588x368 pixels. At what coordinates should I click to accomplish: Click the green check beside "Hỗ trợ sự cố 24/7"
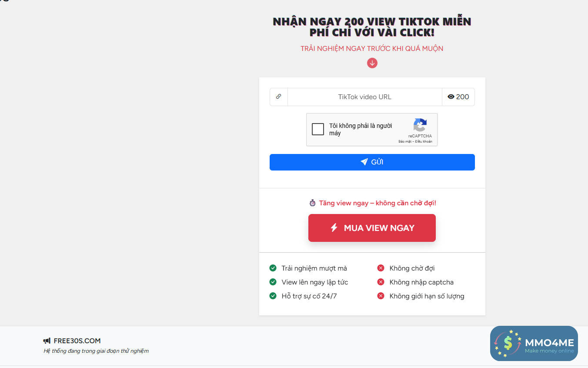pyautogui.click(x=273, y=296)
